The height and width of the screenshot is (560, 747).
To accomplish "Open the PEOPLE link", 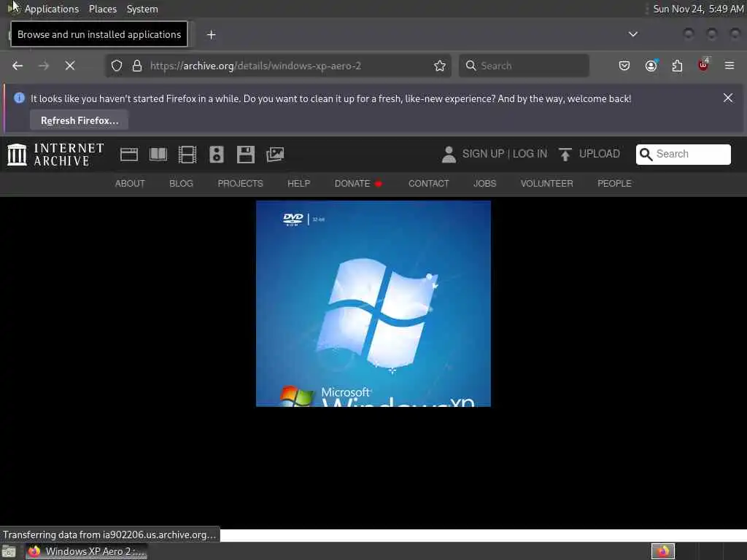I will [614, 183].
